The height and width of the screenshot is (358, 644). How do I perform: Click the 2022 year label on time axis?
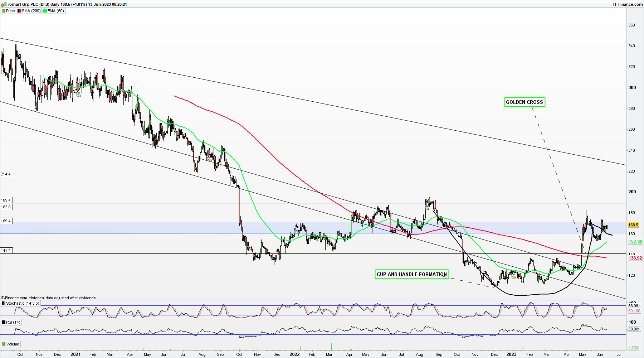coord(294,354)
